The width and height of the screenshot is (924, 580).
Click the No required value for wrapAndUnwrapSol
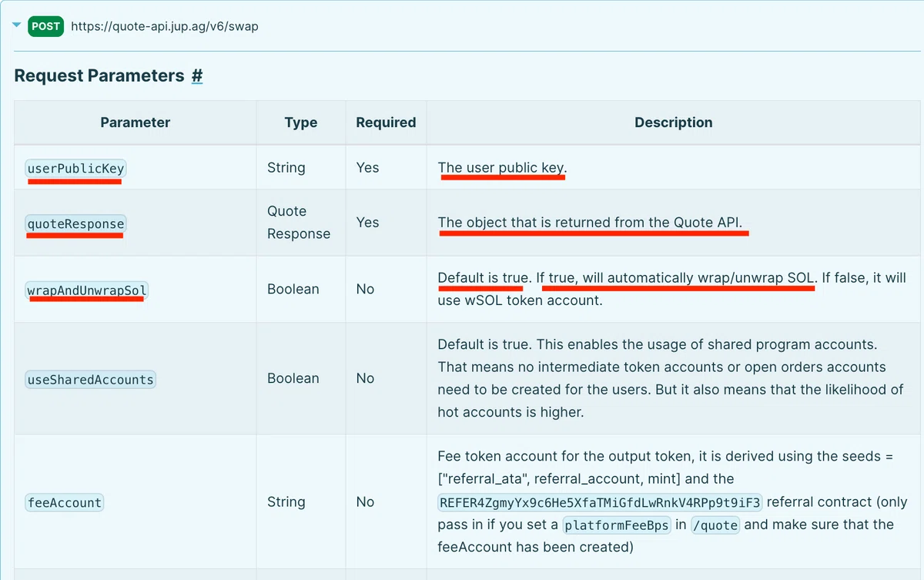point(365,289)
